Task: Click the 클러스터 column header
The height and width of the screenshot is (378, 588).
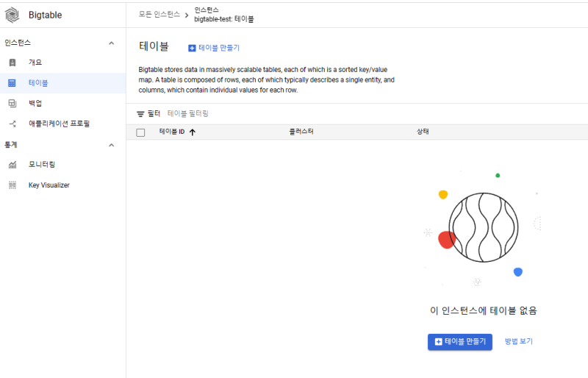Action: (x=301, y=132)
